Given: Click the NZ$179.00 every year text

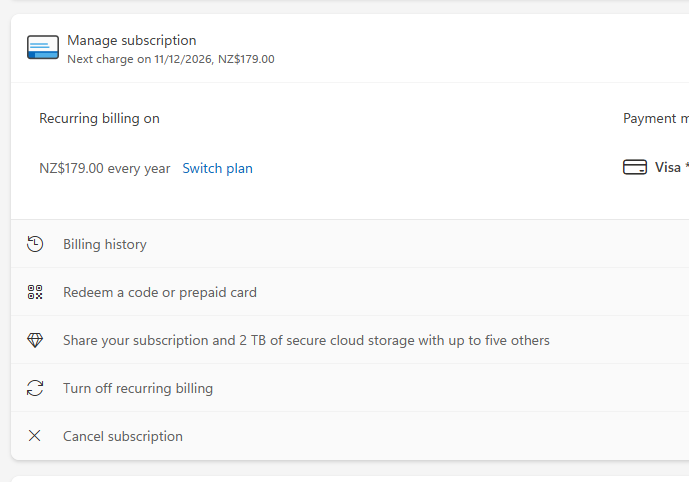Looking at the screenshot, I should click(x=105, y=168).
